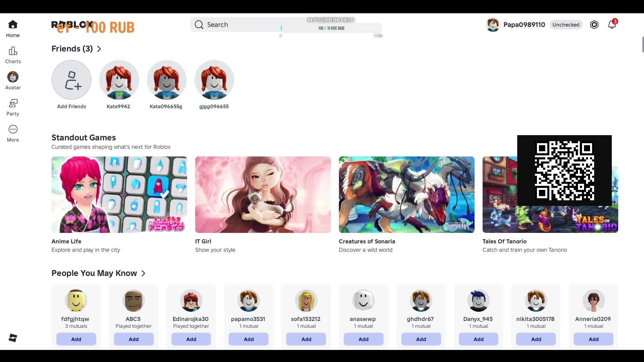Open sofa153212 profile avatar

[x=306, y=300]
